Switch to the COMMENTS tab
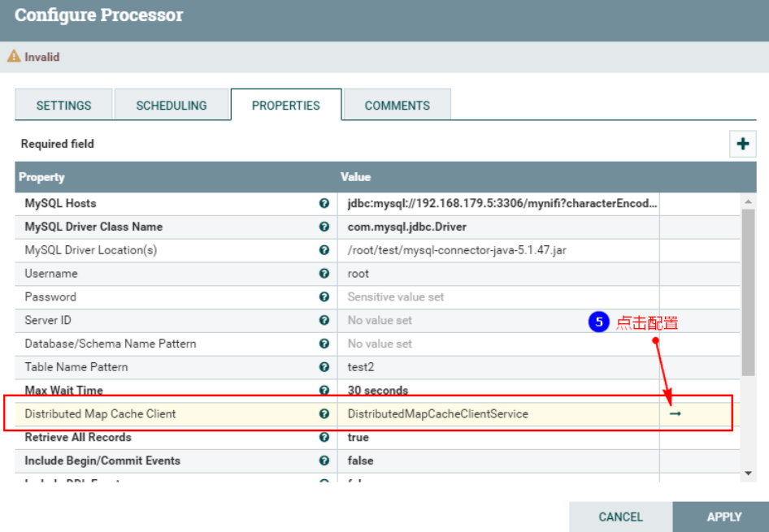This screenshot has height=532, width=769. pyautogui.click(x=398, y=105)
